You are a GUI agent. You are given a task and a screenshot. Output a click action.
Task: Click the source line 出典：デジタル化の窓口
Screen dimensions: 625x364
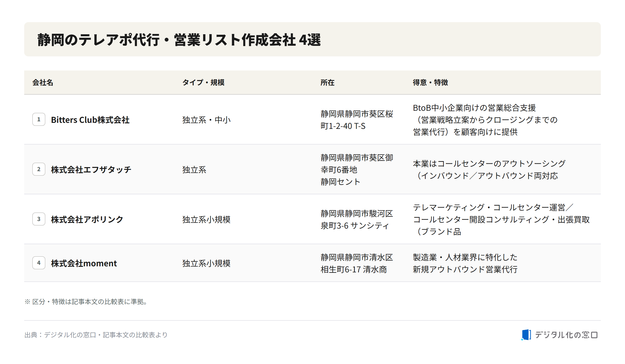[x=96, y=335]
